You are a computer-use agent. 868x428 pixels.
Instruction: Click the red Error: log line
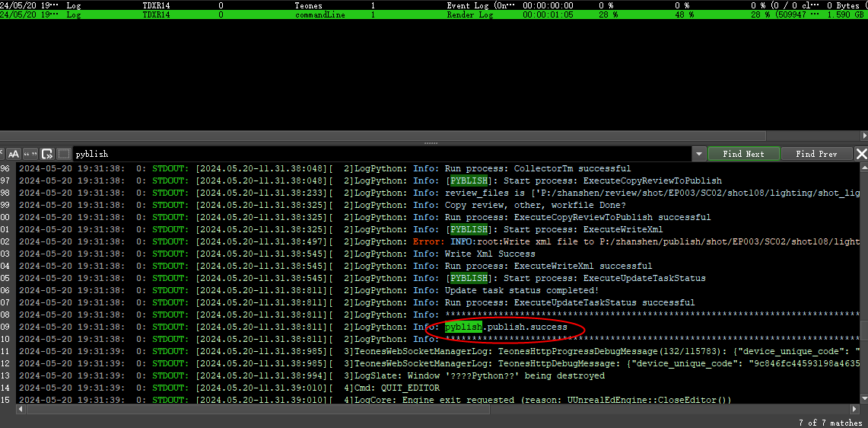pos(429,241)
